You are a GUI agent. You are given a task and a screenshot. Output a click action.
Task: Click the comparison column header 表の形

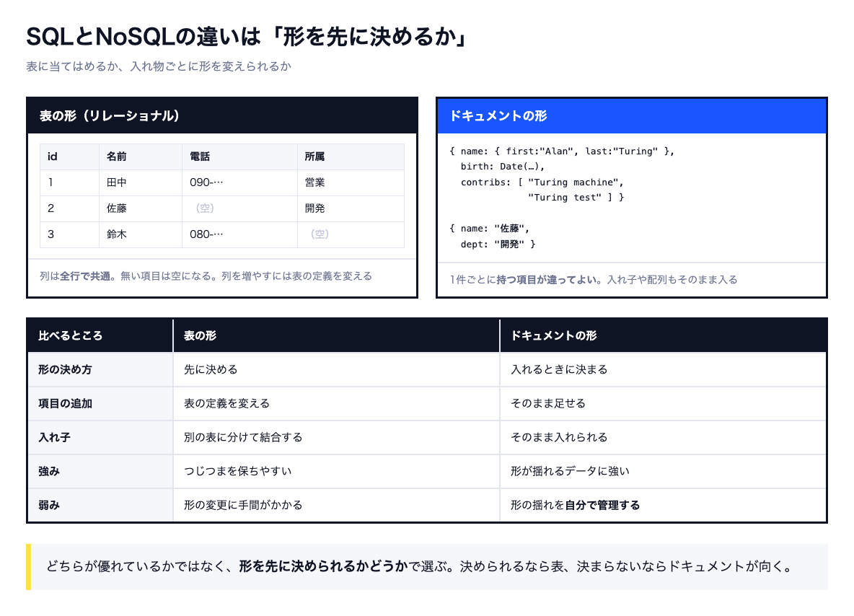point(337,336)
